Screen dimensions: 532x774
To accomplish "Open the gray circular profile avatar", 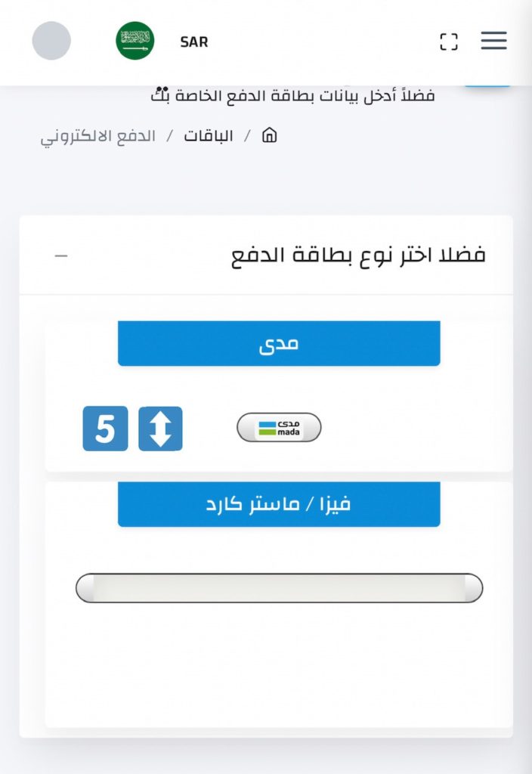I will pyautogui.click(x=51, y=41).
